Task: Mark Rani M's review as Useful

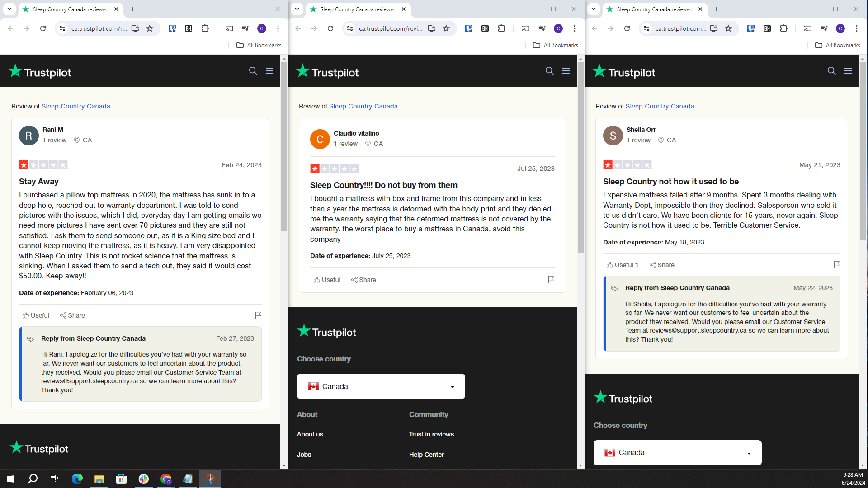Action: 36,315
